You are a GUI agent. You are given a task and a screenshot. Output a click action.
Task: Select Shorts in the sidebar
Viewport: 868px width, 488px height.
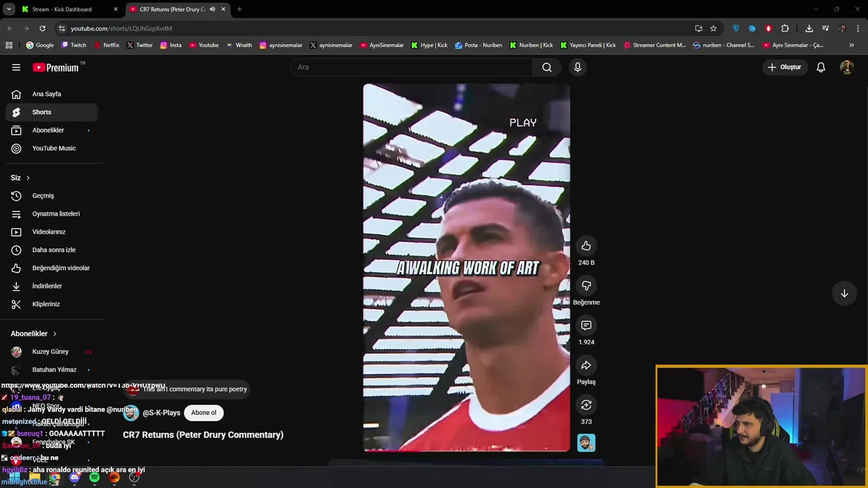coord(52,113)
